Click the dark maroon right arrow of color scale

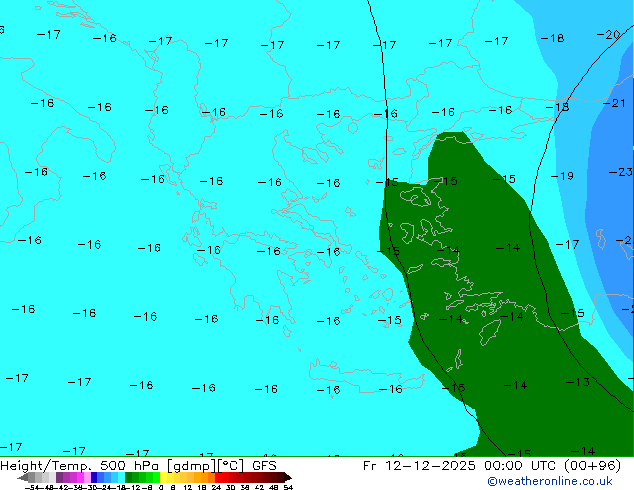pos(288,477)
